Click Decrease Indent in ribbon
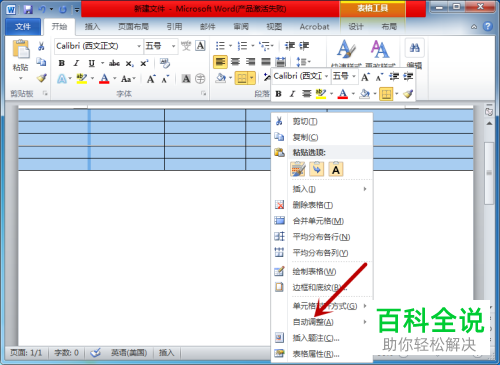This screenshot has height=365, width=500. (x=290, y=46)
